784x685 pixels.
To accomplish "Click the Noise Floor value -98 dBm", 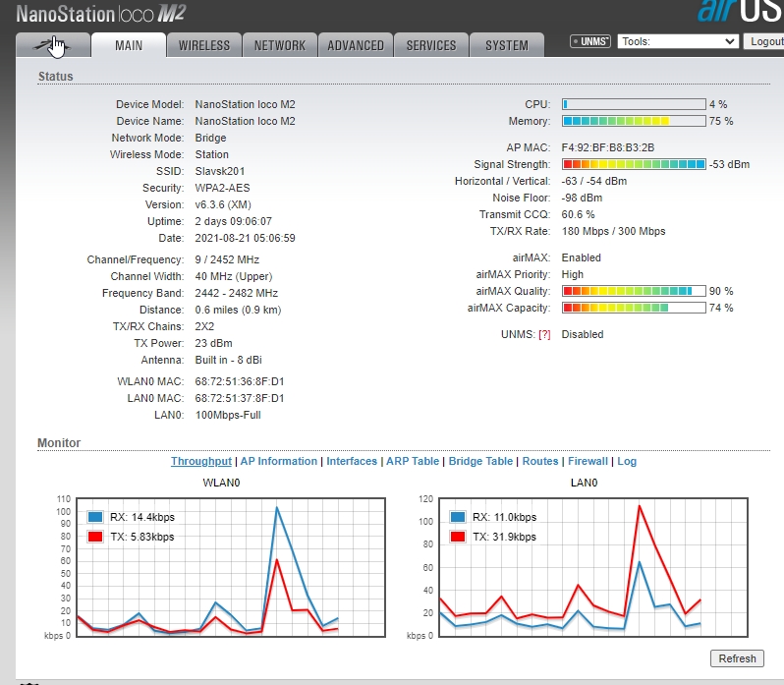I will pyautogui.click(x=582, y=198).
